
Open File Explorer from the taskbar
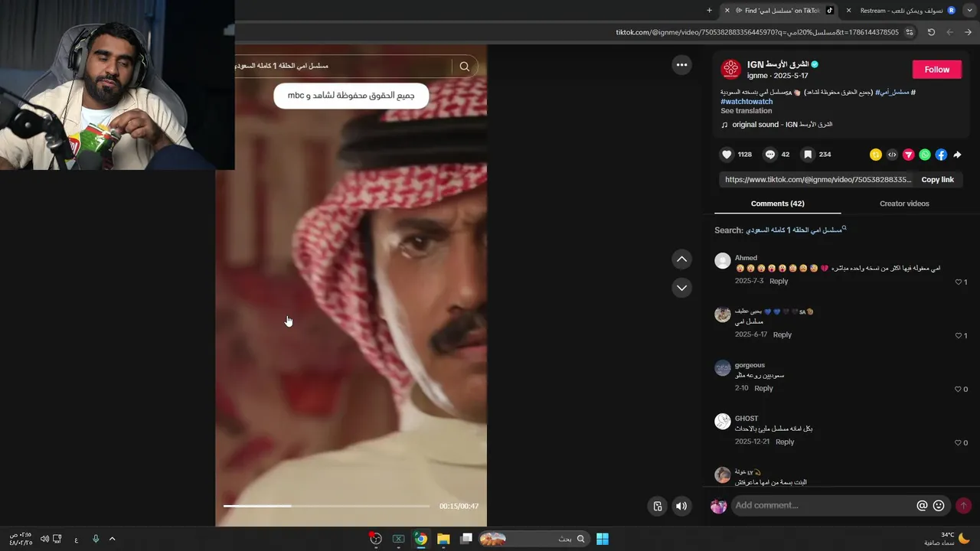(443, 539)
